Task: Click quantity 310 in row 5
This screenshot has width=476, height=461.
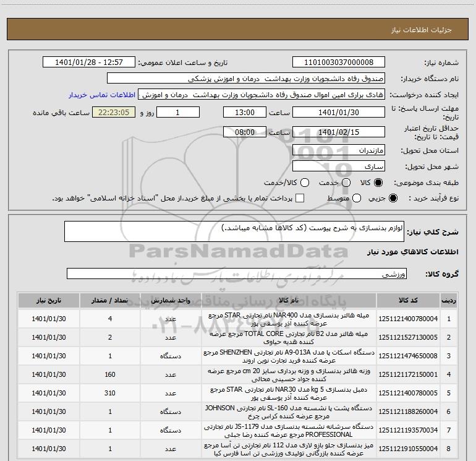Action: (110, 393)
